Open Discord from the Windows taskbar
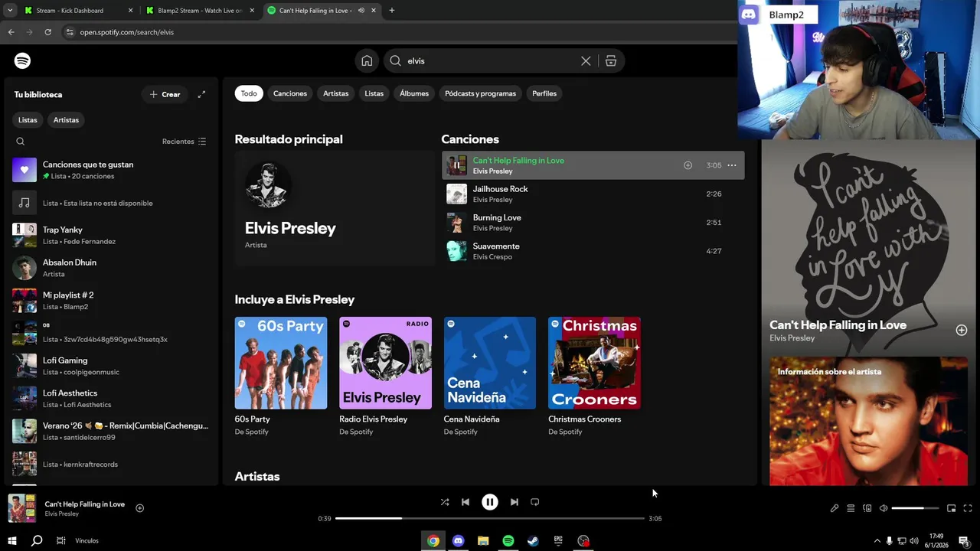This screenshot has width=980, height=551. [x=458, y=541]
